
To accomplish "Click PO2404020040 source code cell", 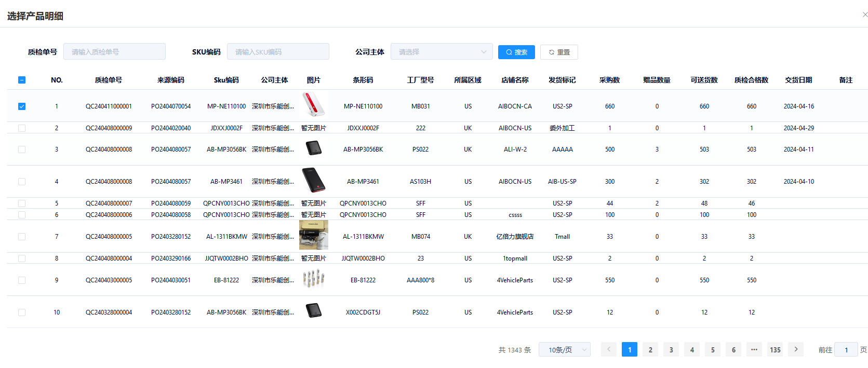I will [171, 128].
